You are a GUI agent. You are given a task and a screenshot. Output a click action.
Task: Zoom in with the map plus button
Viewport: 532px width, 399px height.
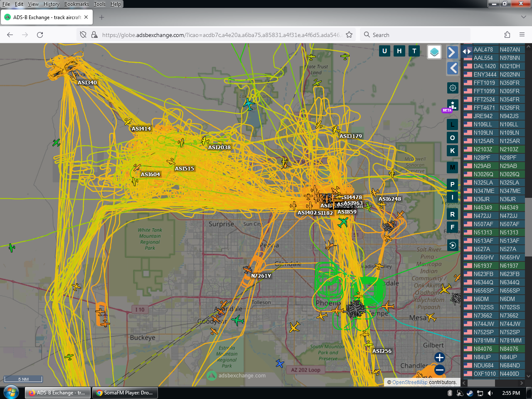(439, 357)
